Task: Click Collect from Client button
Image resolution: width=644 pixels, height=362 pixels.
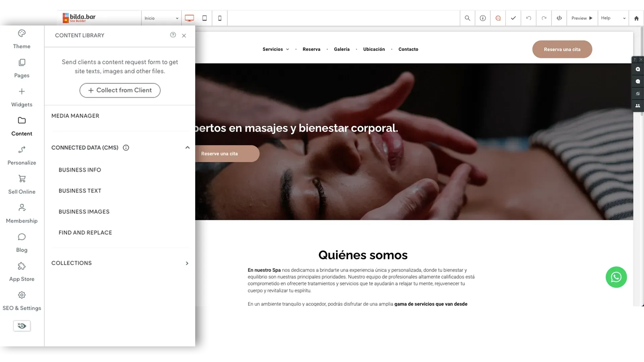Action: pyautogui.click(x=120, y=90)
